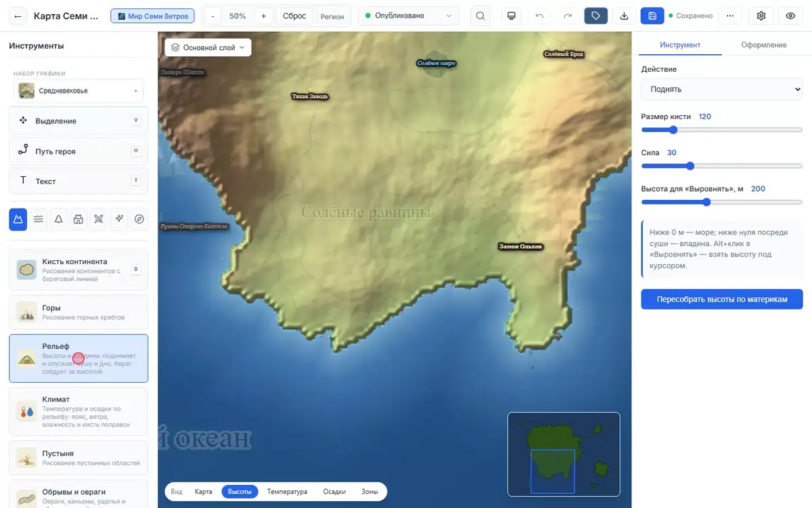The image size is (812, 508).
Task: Switch to the Оформление tab
Action: (763, 45)
